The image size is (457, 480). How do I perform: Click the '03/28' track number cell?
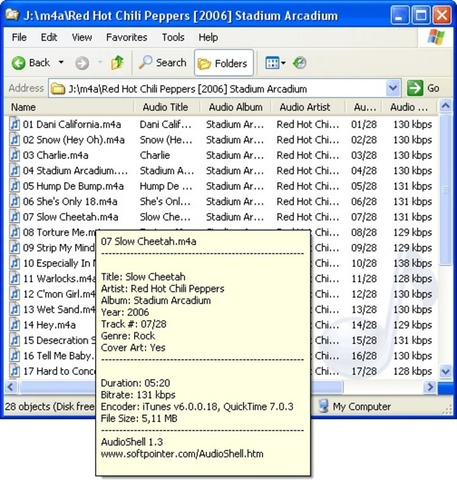[x=364, y=155]
